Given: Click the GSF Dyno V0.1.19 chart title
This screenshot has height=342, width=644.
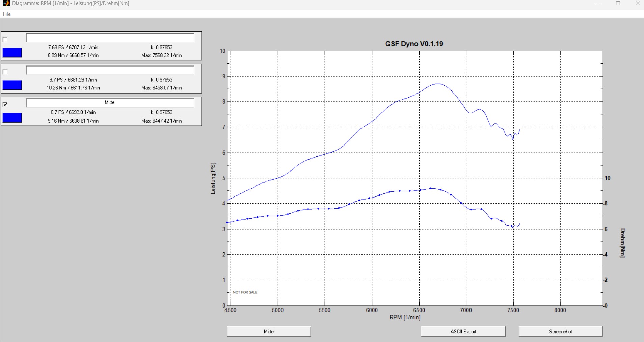Looking at the screenshot, I should pos(414,44).
